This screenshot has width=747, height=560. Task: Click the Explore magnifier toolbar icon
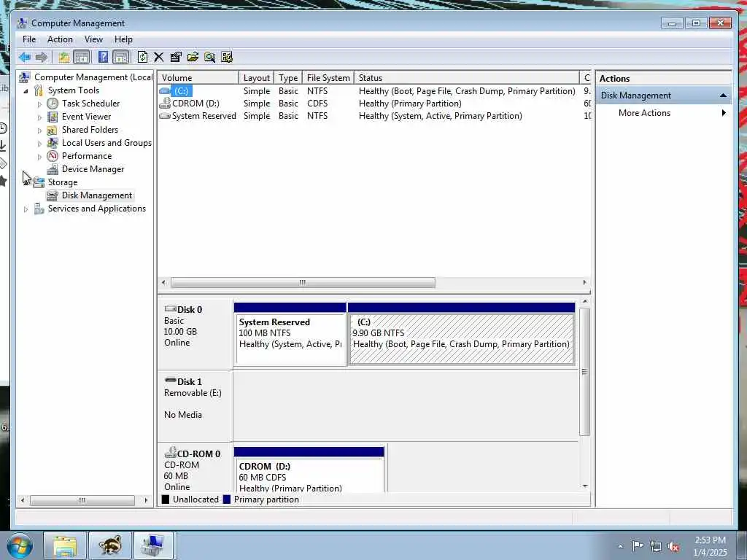(x=209, y=58)
